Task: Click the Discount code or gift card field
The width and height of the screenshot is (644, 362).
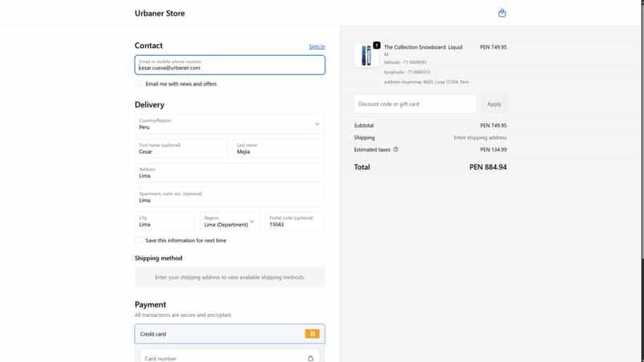Action: pyautogui.click(x=415, y=104)
